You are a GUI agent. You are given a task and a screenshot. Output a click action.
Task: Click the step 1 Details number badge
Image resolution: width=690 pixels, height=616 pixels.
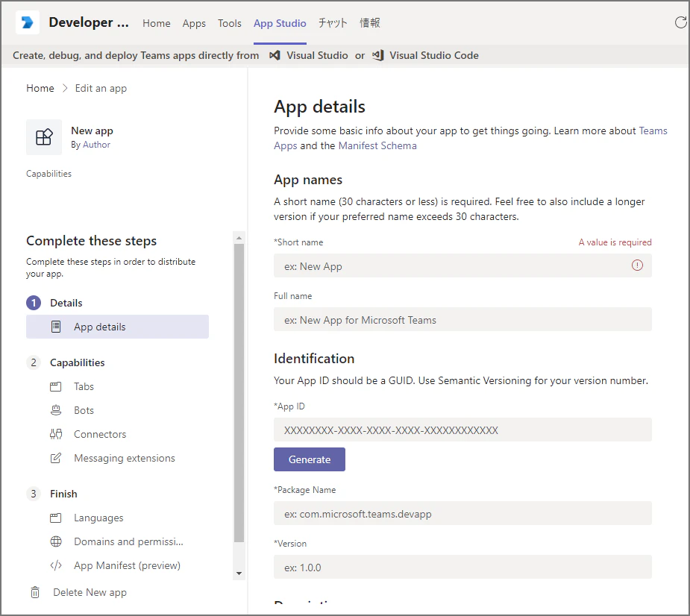coord(34,303)
